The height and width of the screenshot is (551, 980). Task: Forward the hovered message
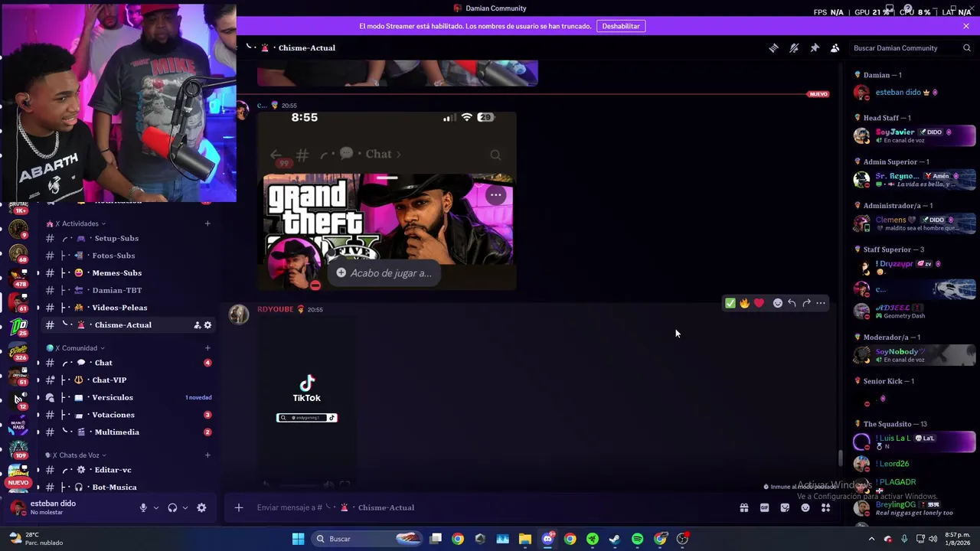click(x=806, y=303)
